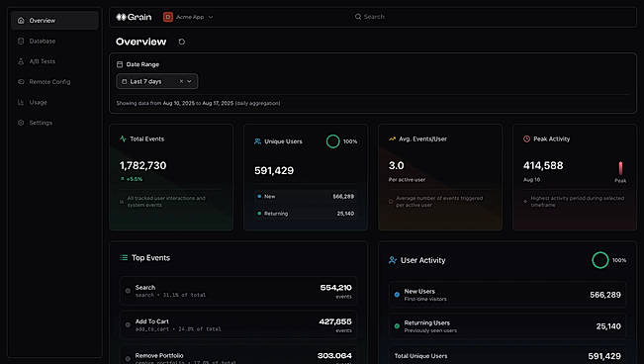Click the Peak Activity clock icon
Image resolution: width=644 pixels, height=364 pixels.
[x=526, y=138]
